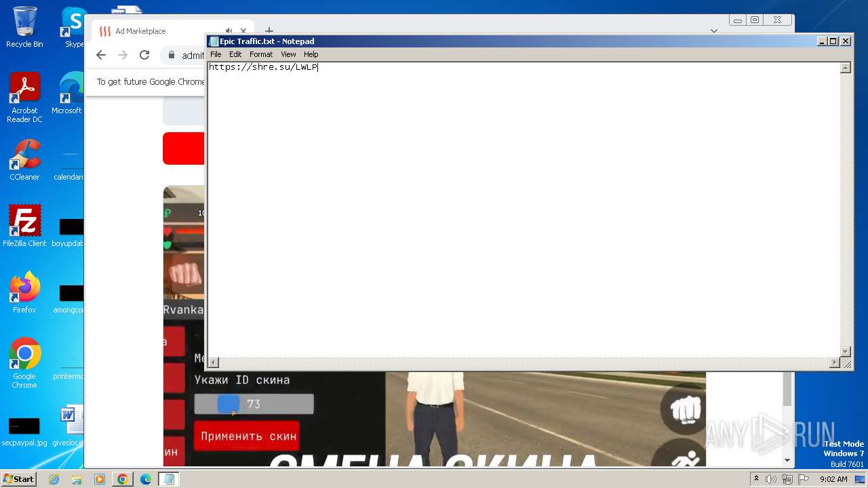Go back in the Chrome window
This screenshot has height=488, width=868.
coord(101,56)
